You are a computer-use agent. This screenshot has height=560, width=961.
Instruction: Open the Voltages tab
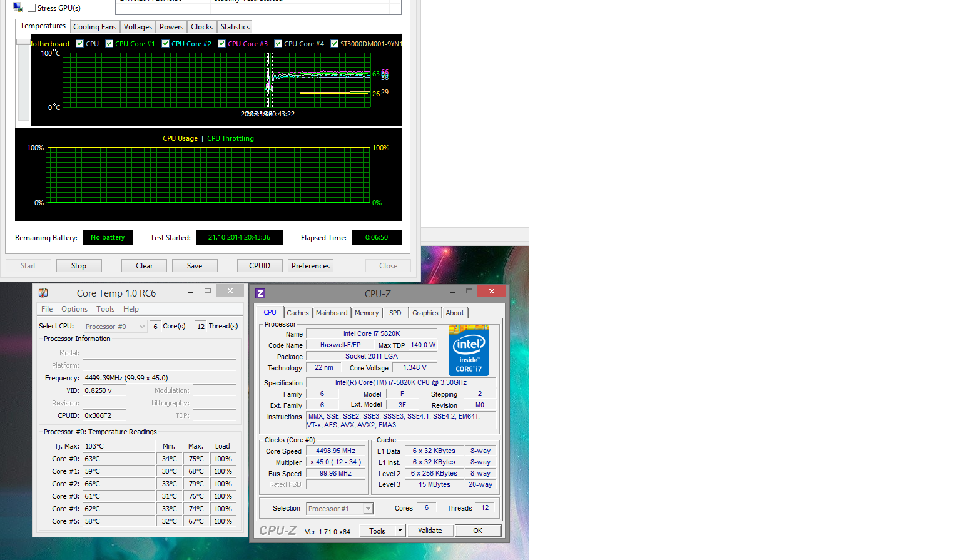(x=138, y=27)
